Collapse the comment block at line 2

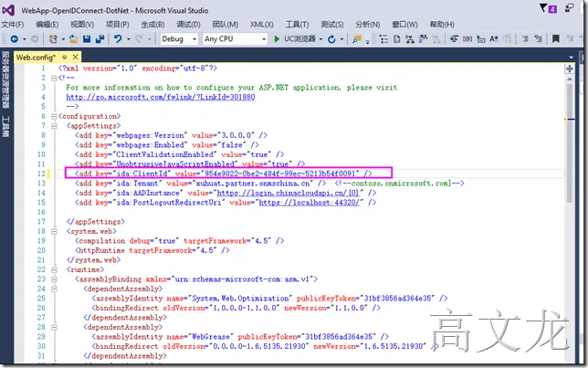pyautogui.click(x=54, y=78)
